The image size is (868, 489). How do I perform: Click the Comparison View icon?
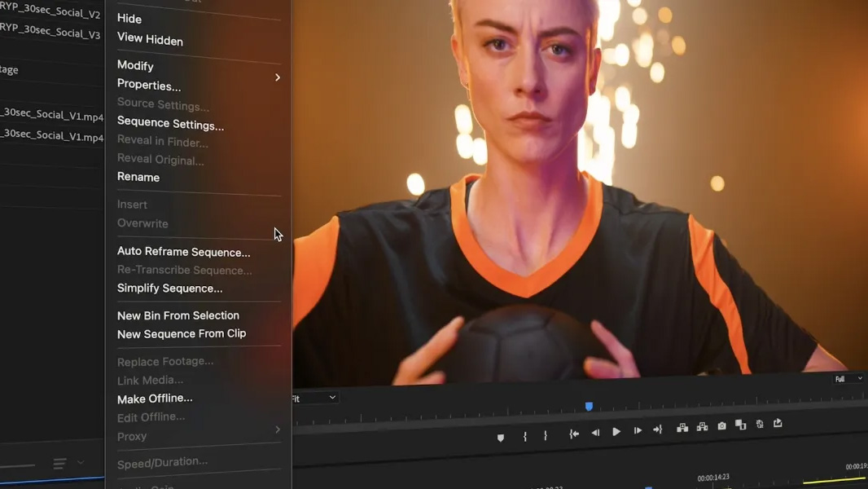point(740,425)
